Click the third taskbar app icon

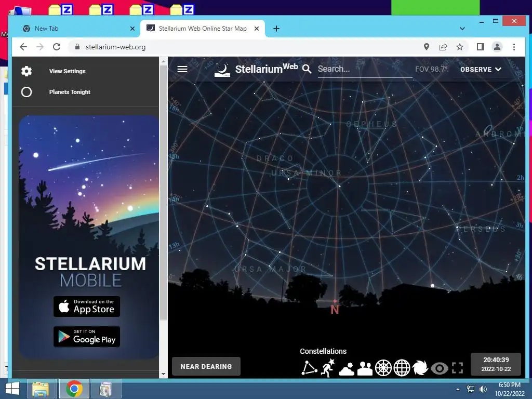[x=106, y=389]
